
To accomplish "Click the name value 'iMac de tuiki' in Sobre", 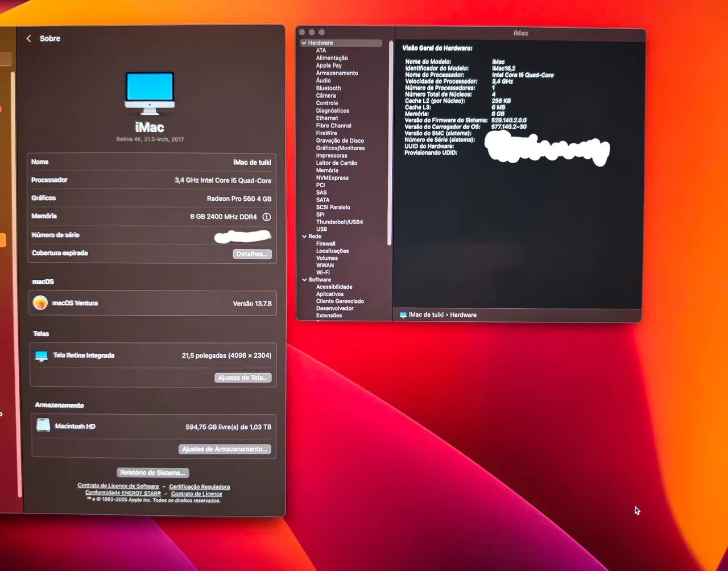I will (253, 163).
